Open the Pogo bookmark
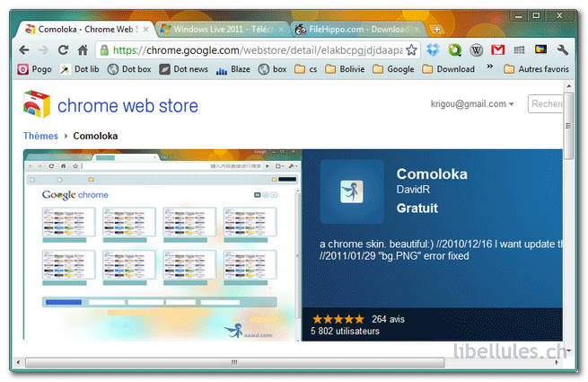The width and height of the screenshot is (588, 382). pyautogui.click(x=34, y=69)
